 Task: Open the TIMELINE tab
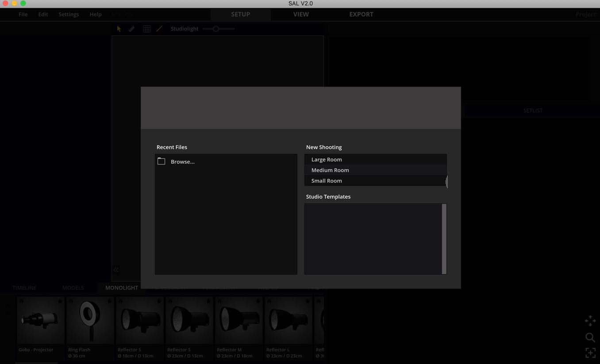point(24,287)
